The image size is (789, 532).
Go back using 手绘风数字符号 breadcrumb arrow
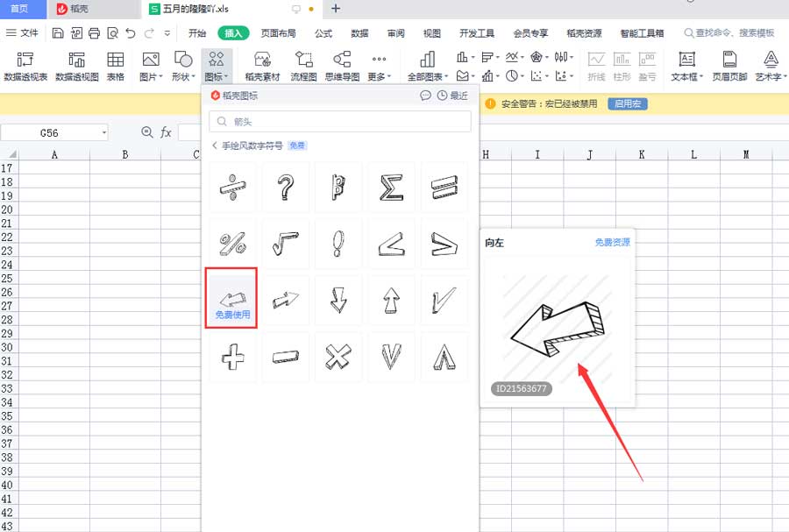(215, 145)
